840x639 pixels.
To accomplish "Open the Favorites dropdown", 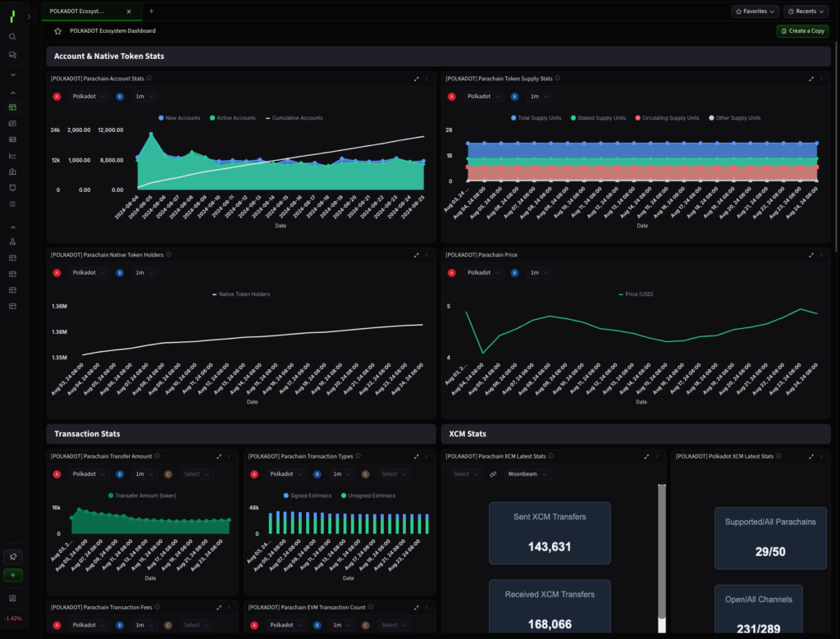I will [x=755, y=11].
